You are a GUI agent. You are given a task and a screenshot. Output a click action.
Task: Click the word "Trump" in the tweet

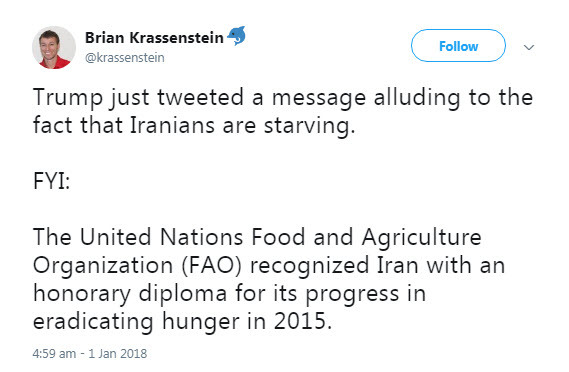pyautogui.click(x=68, y=98)
